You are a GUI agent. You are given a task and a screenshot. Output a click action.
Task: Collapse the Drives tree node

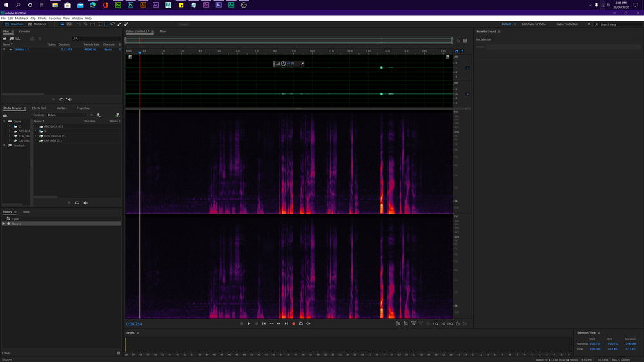[5, 122]
